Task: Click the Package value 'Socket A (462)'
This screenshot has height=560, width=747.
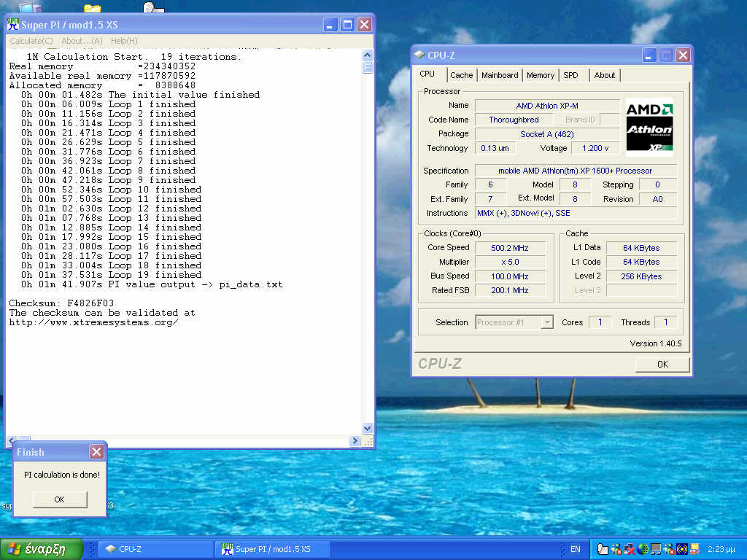Action: coord(547,134)
